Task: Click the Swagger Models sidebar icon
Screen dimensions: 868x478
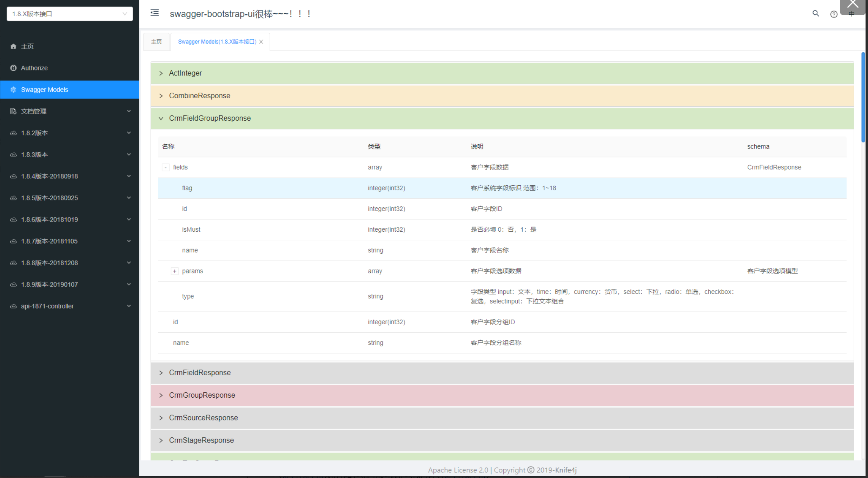Action: tap(13, 89)
